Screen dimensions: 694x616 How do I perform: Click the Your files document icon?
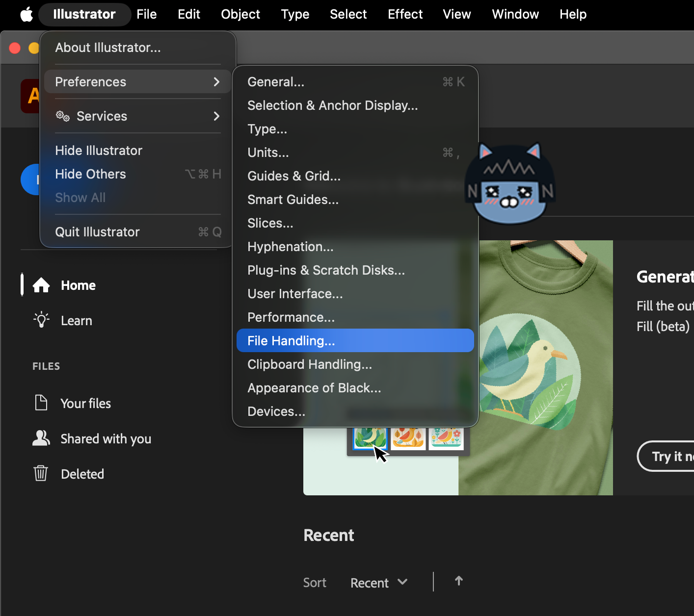click(x=41, y=403)
